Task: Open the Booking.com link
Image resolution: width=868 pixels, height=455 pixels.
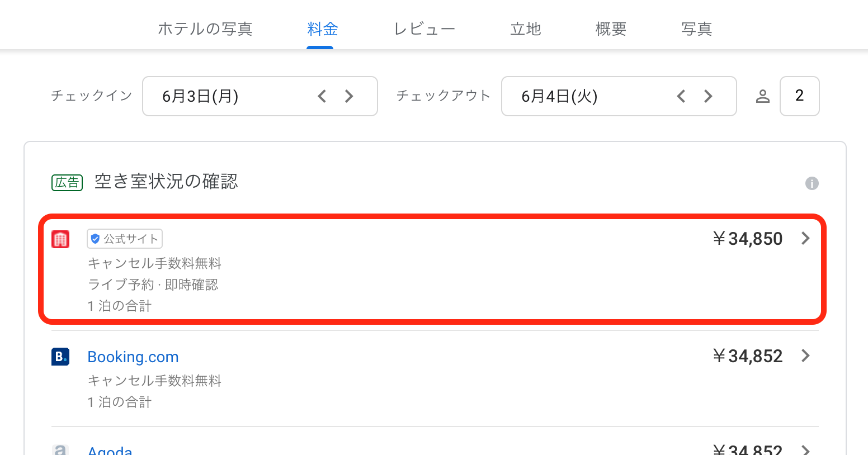Action: pos(133,357)
